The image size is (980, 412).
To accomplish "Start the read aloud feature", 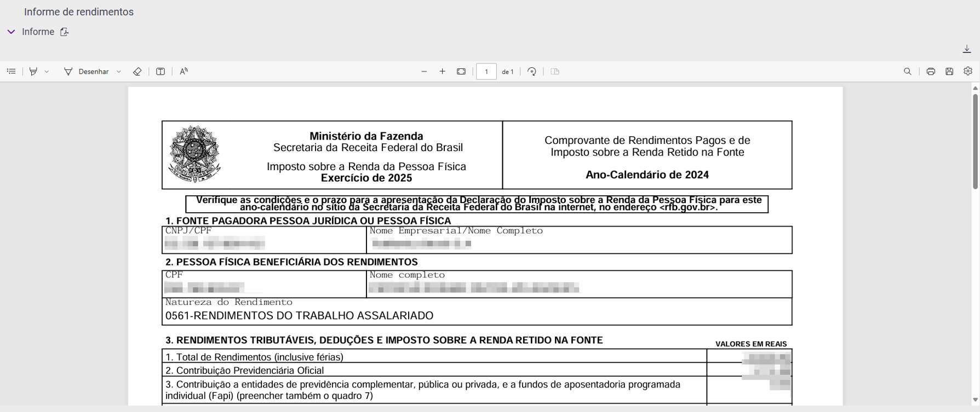I will (x=184, y=71).
